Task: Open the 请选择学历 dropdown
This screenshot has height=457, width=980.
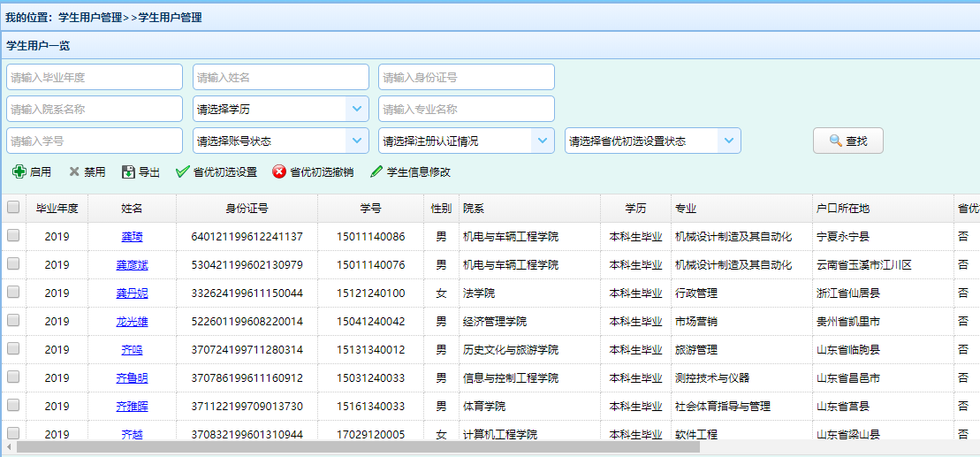Action: point(356,109)
